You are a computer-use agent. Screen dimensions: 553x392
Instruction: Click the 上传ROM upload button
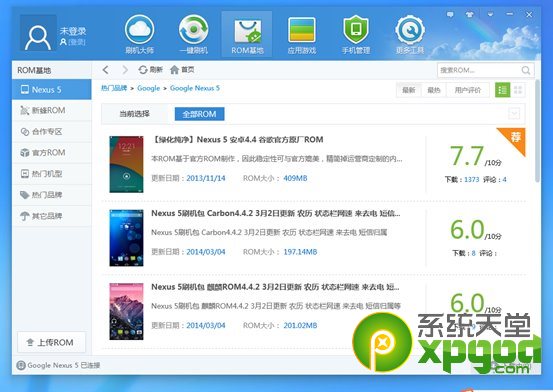tap(51, 342)
